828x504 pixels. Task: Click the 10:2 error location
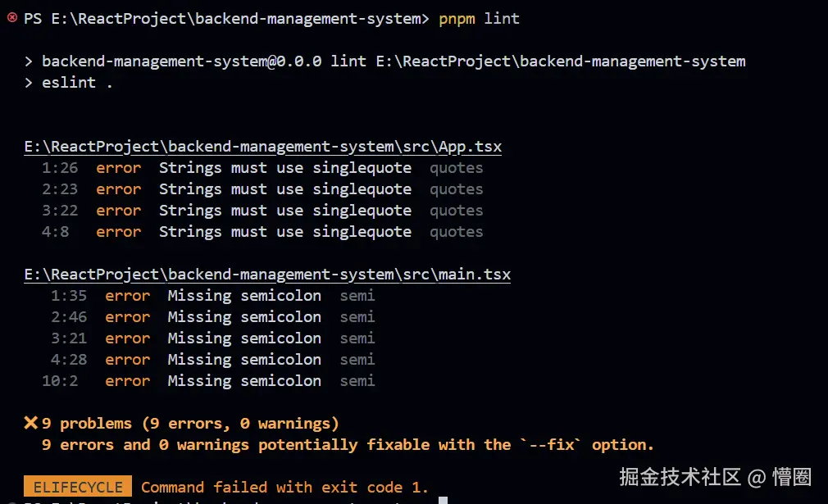[64, 381]
